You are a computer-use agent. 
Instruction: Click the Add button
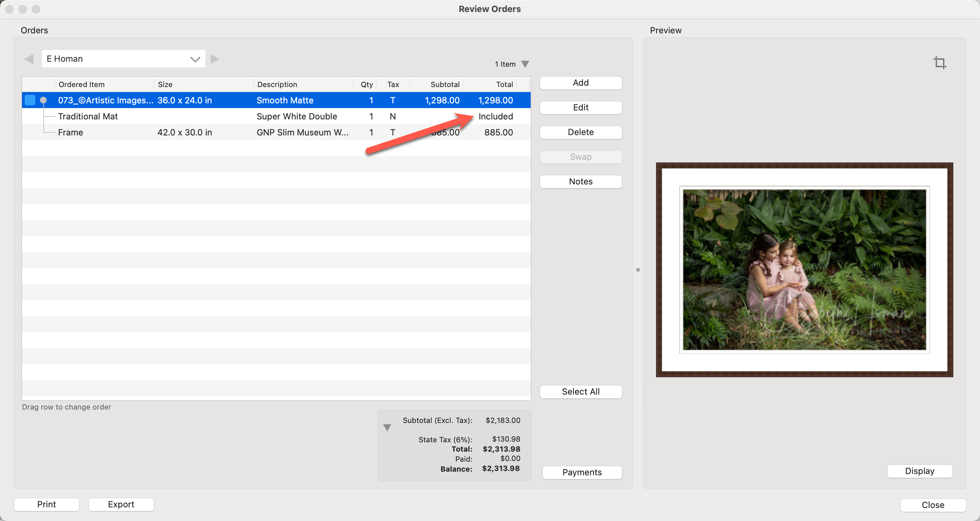coord(580,83)
